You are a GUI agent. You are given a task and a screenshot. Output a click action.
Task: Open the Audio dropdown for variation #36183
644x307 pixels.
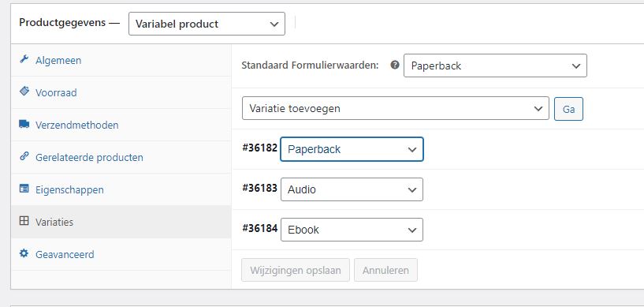[x=352, y=189]
